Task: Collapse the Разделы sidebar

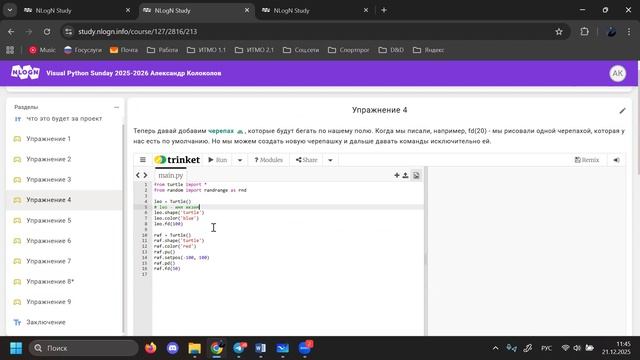Action: click(116, 107)
